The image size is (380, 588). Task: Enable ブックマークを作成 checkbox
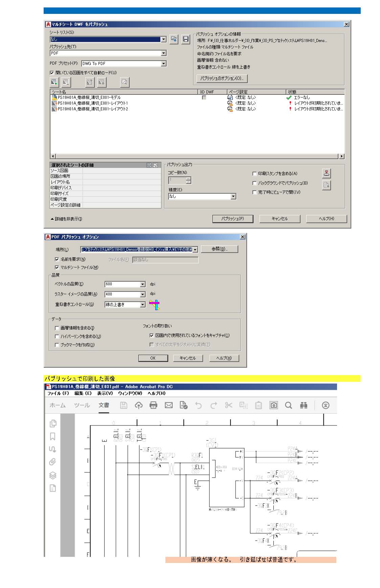[x=57, y=345]
